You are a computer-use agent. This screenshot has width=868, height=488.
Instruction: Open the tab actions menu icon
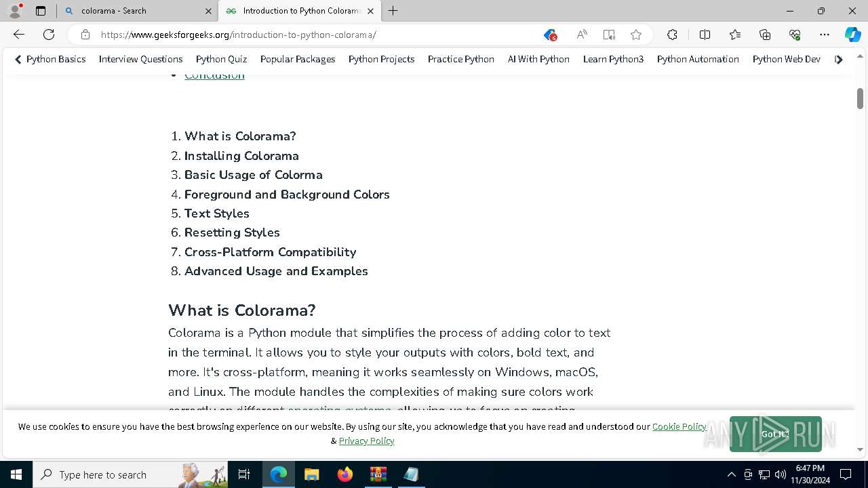click(41, 11)
